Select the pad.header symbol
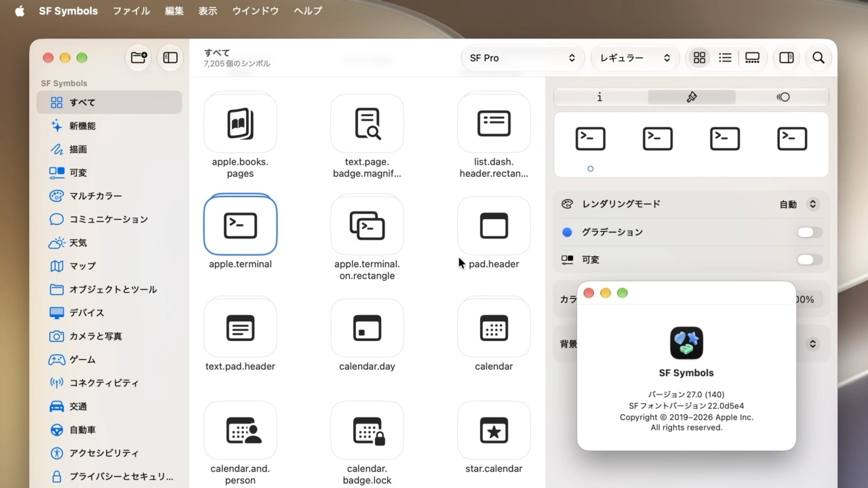868x488 pixels. [494, 225]
